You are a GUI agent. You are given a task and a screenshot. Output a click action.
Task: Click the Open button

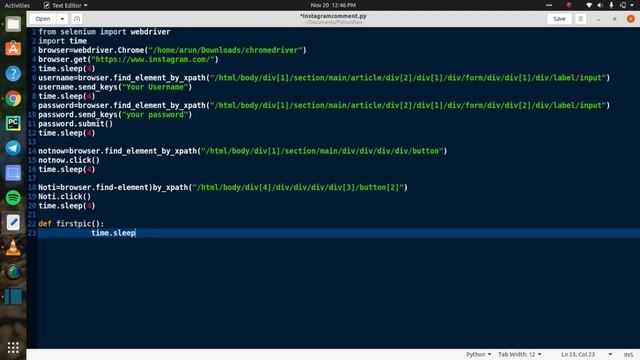coord(42,19)
